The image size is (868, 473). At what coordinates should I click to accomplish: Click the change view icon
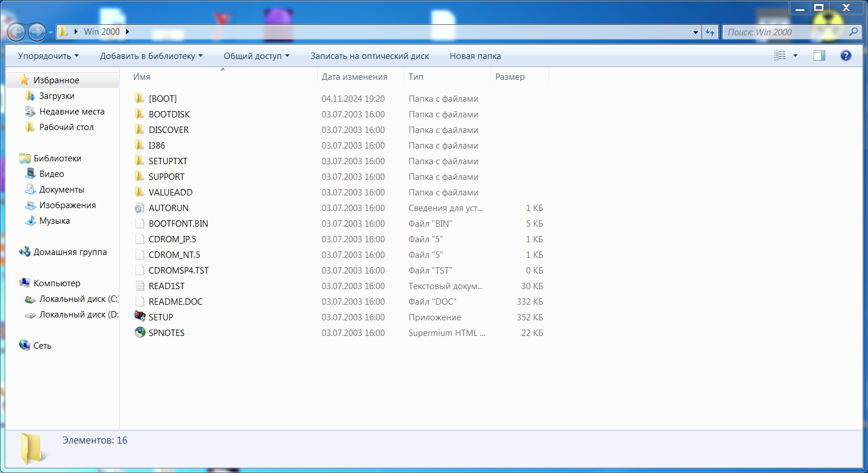(x=780, y=56)
